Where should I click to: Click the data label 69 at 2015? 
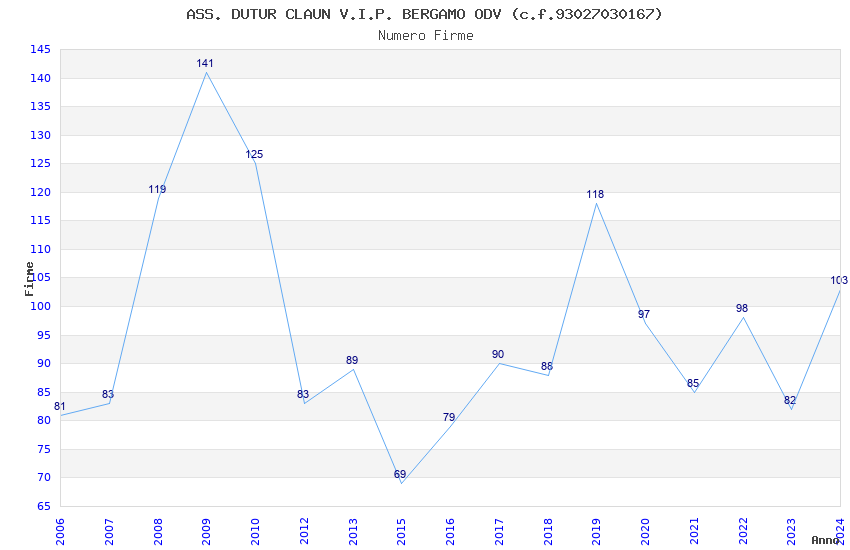pyautogui.click(x=400, y=475)
